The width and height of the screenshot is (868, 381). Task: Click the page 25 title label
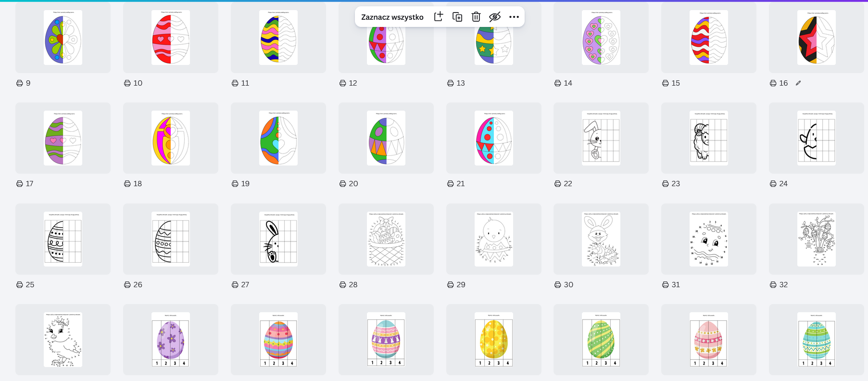pos(30,285)
